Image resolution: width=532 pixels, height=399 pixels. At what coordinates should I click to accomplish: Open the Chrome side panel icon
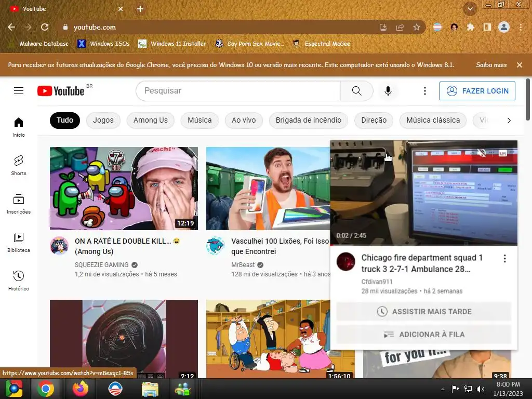[487, 27]
